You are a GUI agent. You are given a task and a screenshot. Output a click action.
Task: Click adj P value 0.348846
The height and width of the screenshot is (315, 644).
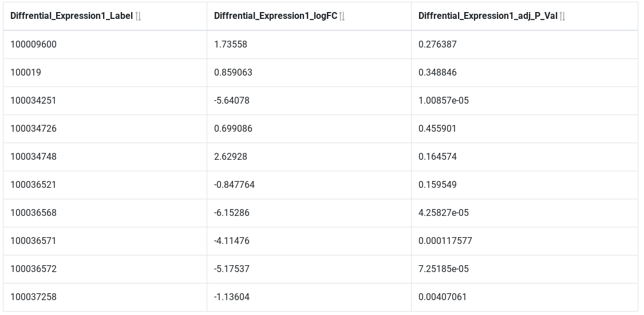pyautogui.click(x=437, y=72)
